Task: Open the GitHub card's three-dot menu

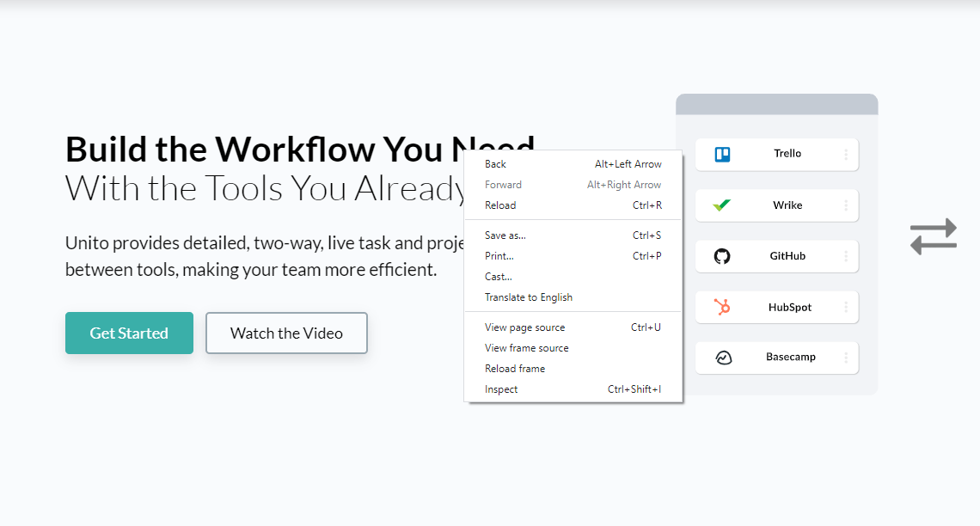Action: 846,256
